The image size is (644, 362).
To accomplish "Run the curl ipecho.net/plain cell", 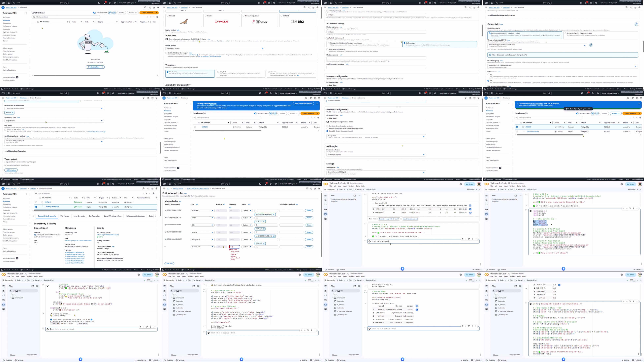I will (369, 241).
